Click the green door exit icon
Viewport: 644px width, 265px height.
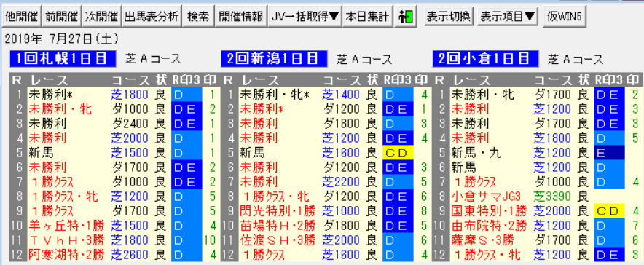[x=406, y=17]
